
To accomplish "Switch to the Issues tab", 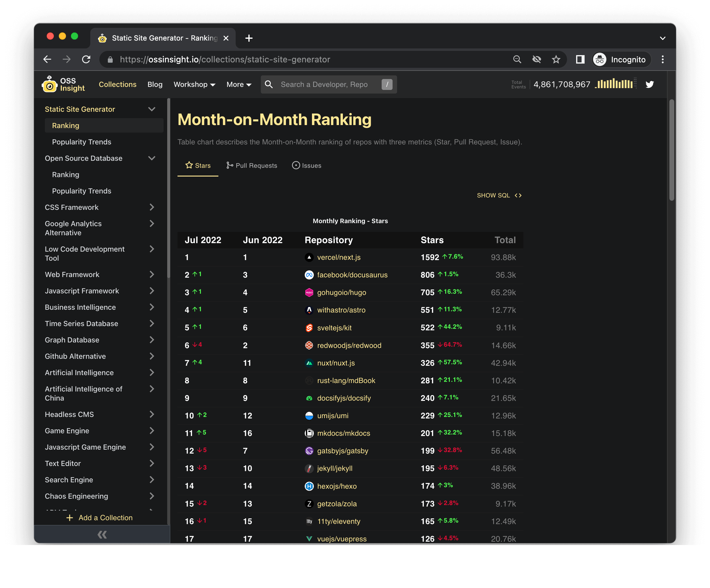I will [307, 166].
